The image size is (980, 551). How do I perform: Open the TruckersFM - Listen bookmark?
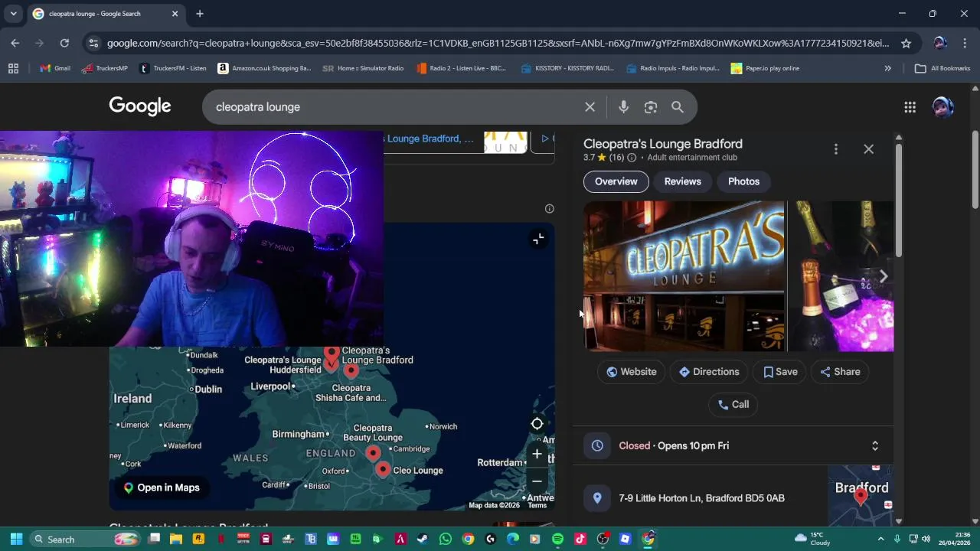(172, 68)
